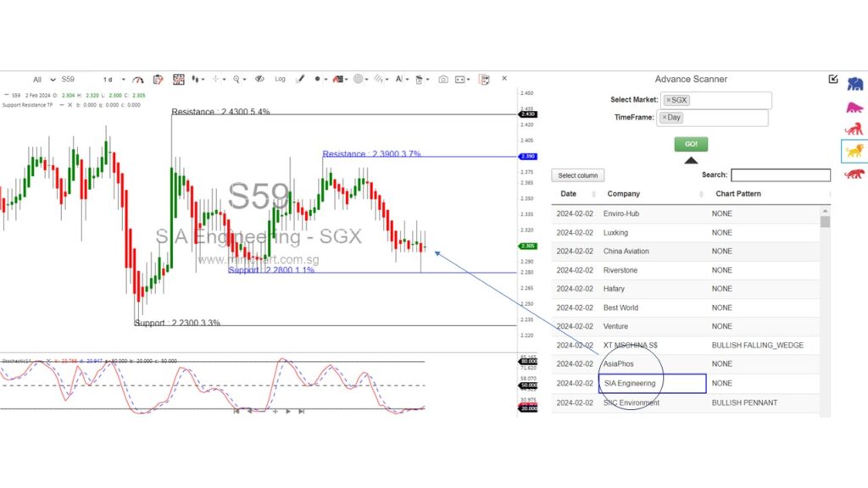Collapse the scanner filter with black triangle
Viewport: 868px width, 488px height.
click(691, 159)
